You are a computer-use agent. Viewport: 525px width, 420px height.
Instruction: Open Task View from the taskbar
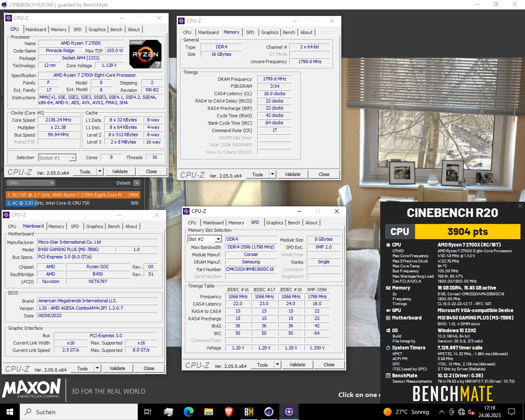coord(148,412)
